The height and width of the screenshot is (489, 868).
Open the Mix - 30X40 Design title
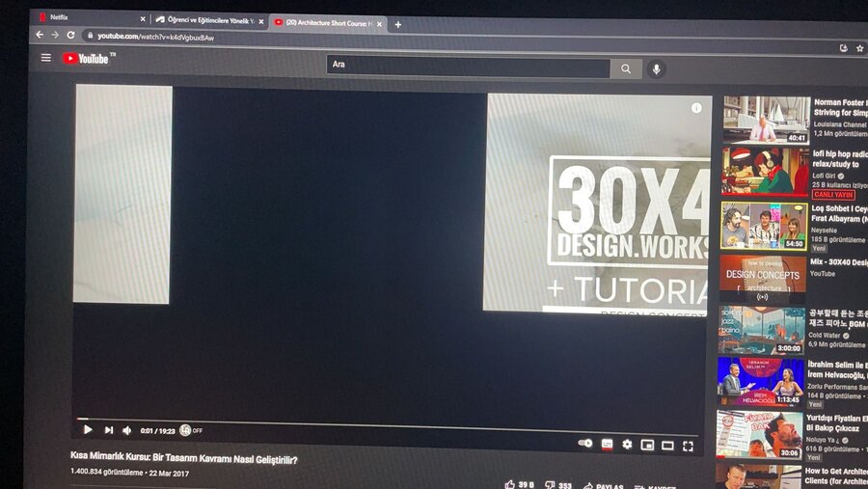(839, 262)
